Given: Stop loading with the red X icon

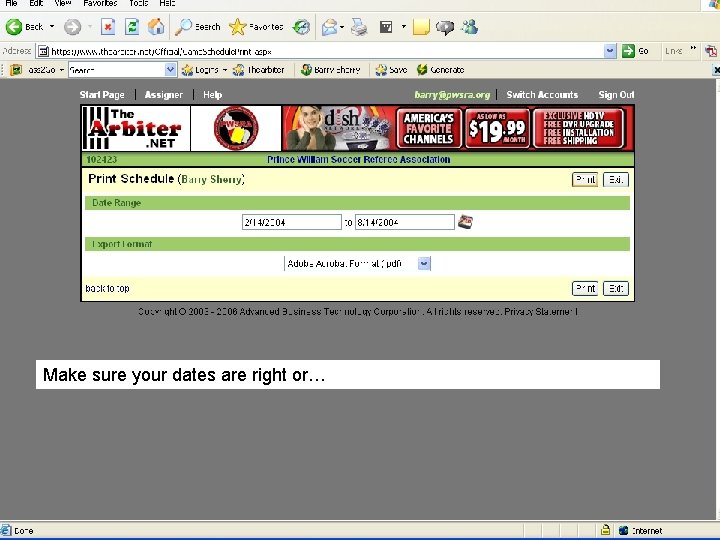Looking at the screenshot, I should tap(107, 27).
